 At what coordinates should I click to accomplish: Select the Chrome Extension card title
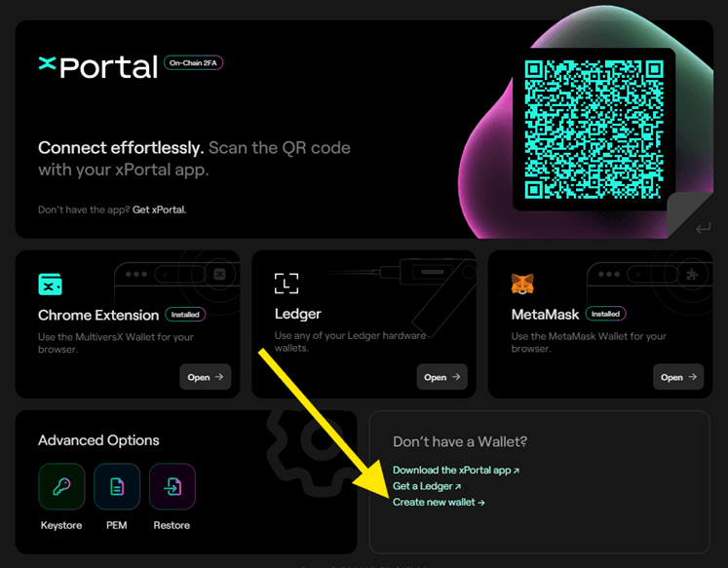click(x=98, y=315)
